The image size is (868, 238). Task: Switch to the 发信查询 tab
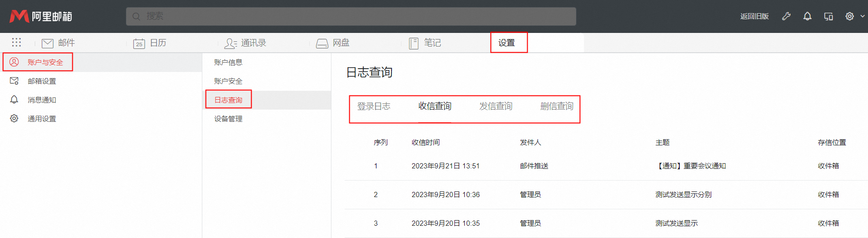pyautogui.click(x=496, y=106)
